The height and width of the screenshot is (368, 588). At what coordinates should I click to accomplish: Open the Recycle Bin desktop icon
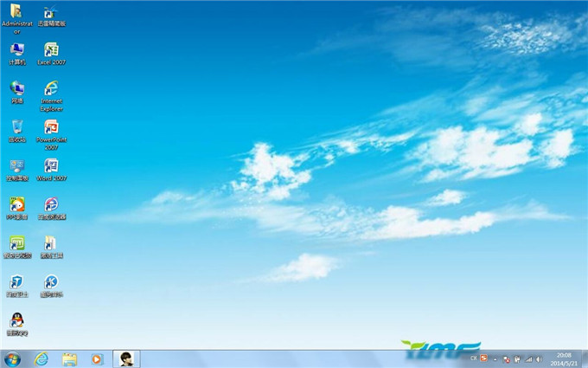pos(16,128)
